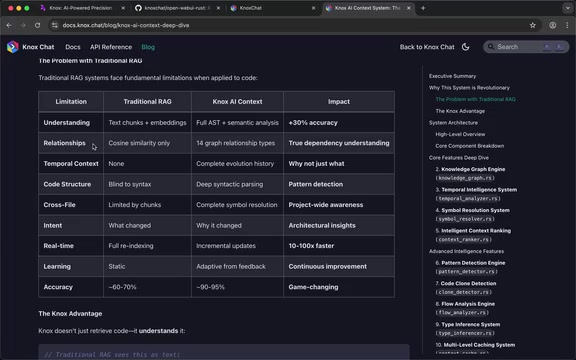Open Temporal Intelligence System sidebar entry
This screenshot has height=360, width=576.
pos(476,194)
